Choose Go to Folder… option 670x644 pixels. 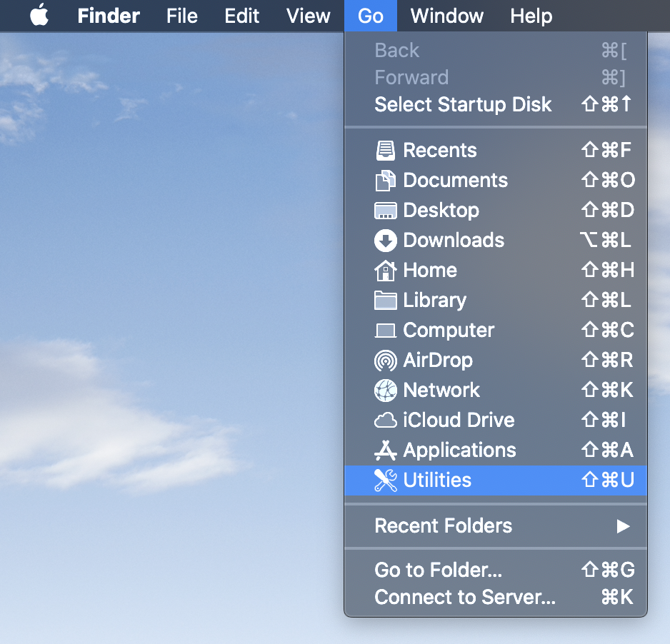[x=438, y=570]
